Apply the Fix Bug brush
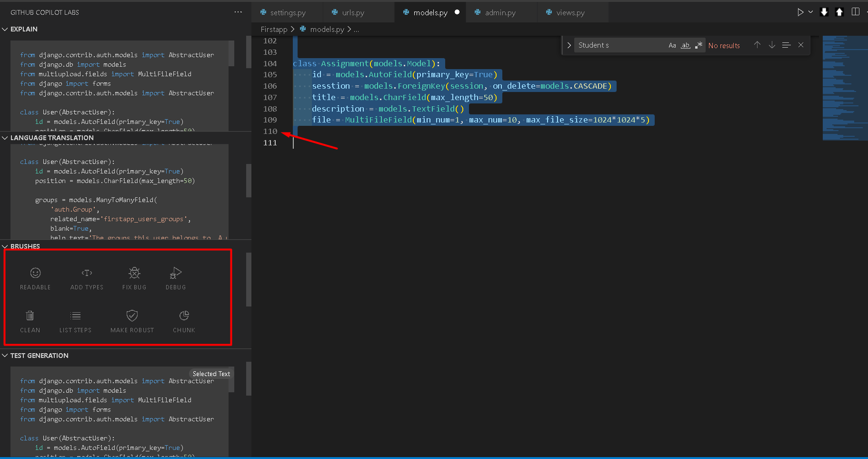868x459 pixels. point(134,279)
